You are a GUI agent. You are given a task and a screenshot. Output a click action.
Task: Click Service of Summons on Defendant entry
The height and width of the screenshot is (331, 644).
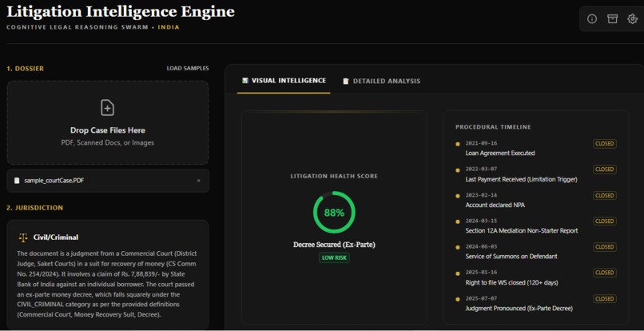tap(511, 256)
